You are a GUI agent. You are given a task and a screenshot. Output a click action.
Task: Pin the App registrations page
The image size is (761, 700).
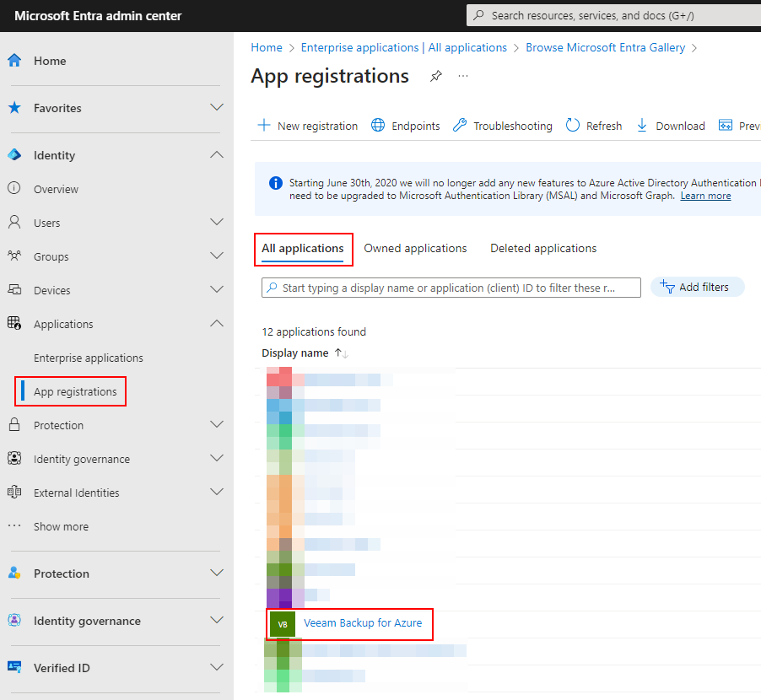pos(436,76)
